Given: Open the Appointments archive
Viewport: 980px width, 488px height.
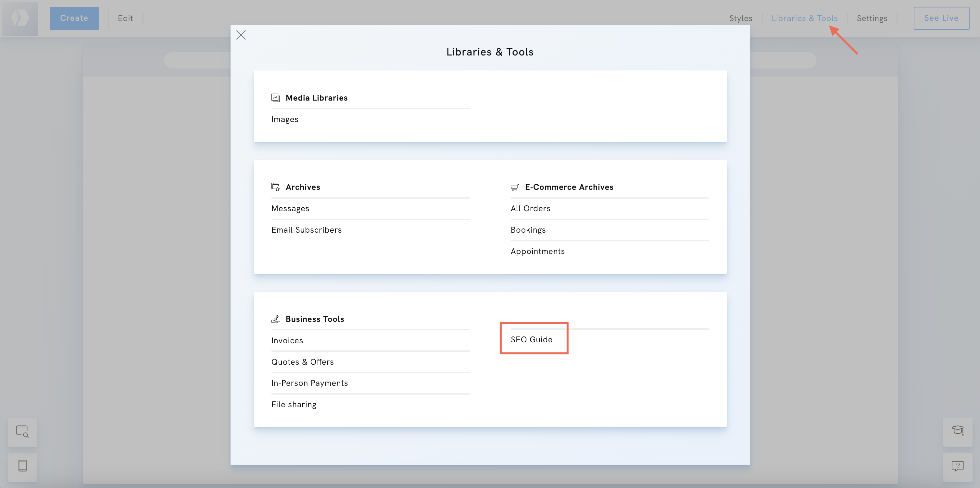Looking at the screenshot, I should pos(537,251).
